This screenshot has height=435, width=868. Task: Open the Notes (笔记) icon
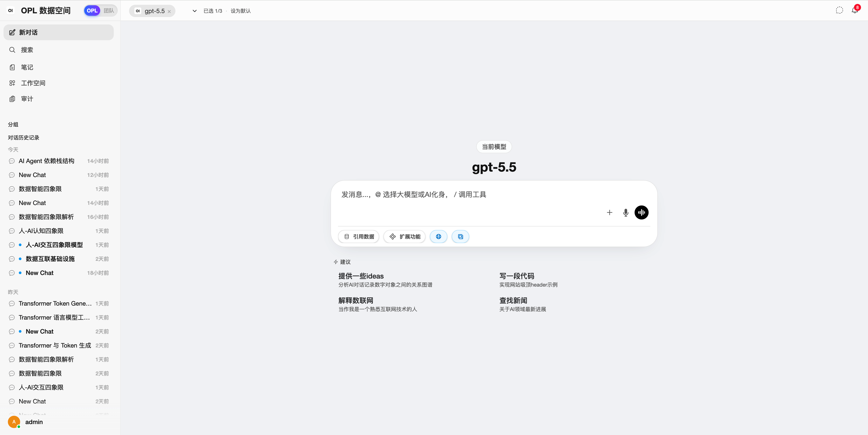click(12, 67)
